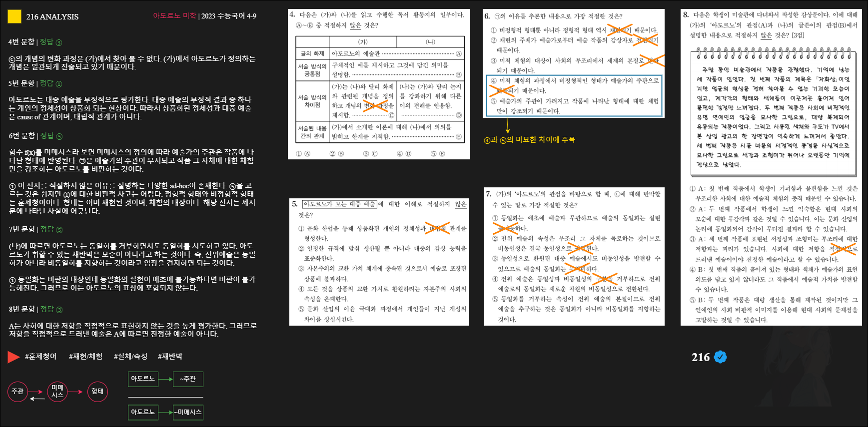The width and height of the screenshot is (868, 427).
Task: Click the 216 ANALYSIS title
Action: point(52,16)
